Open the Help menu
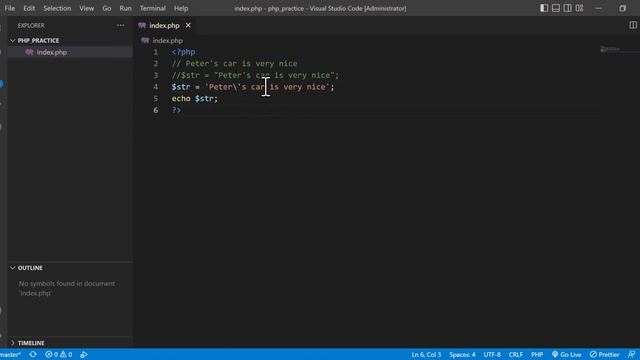640x360 pixels. (x=181, y=8)
